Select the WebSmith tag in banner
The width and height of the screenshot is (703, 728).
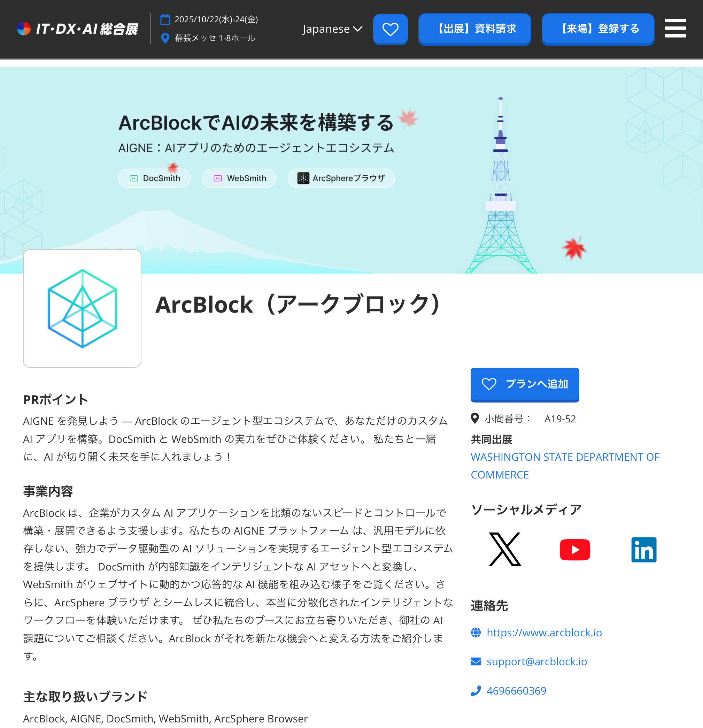tap(239, 178)
